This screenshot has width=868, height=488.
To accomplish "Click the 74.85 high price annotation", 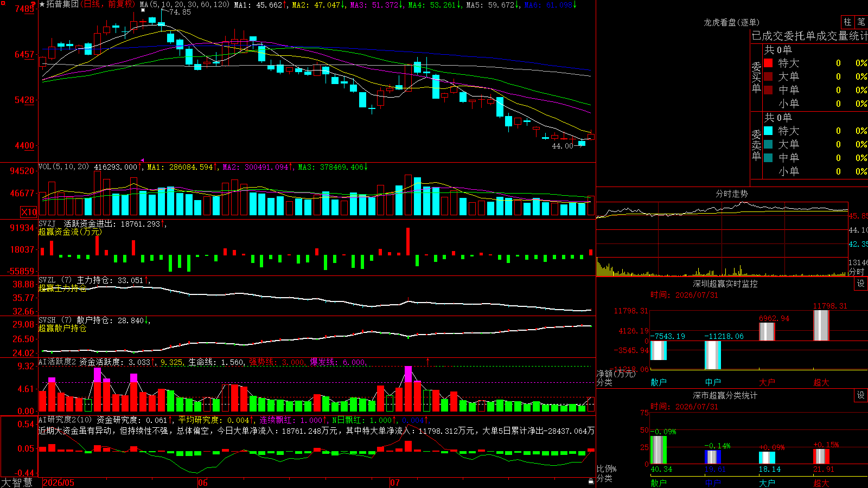I will click(x=180, y=12).
